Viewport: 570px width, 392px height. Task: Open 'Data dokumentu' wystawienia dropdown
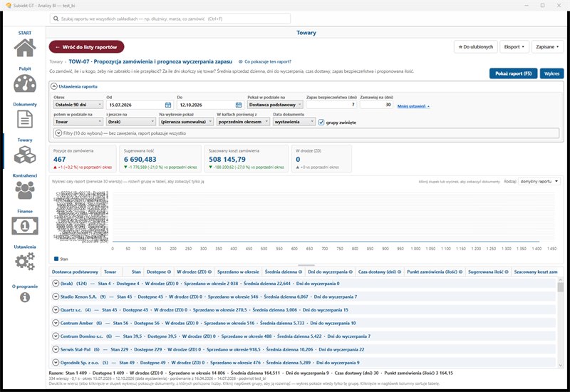[294, 122]
